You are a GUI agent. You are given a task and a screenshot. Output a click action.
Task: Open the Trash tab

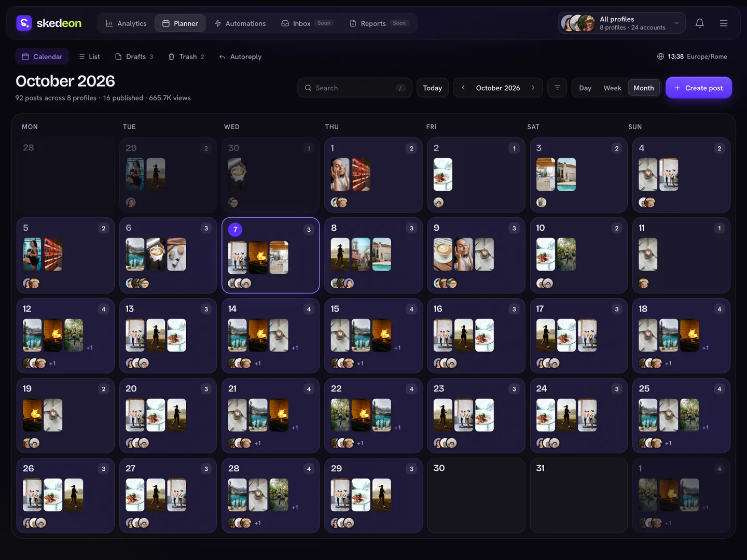click(186, 57)
